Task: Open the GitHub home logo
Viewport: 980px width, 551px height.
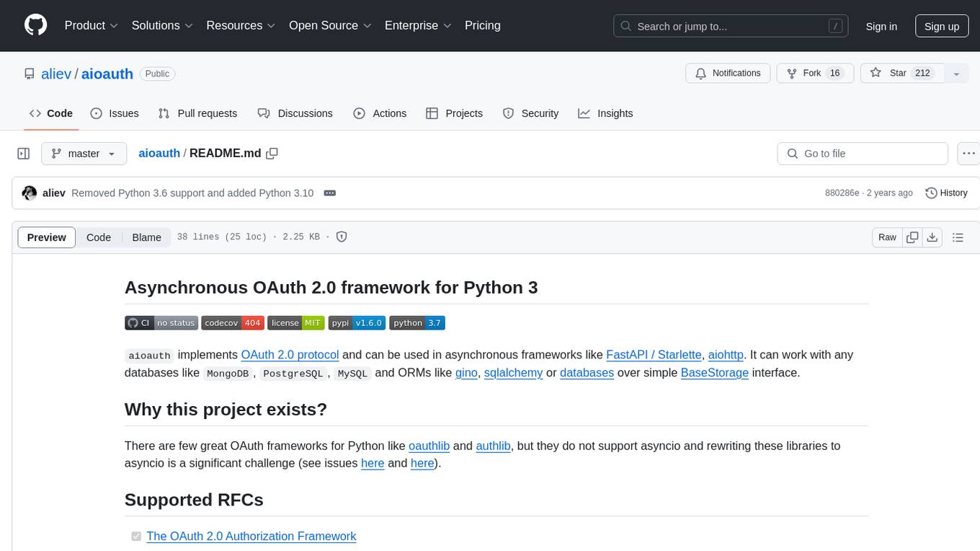Action: tap(35, 25)
